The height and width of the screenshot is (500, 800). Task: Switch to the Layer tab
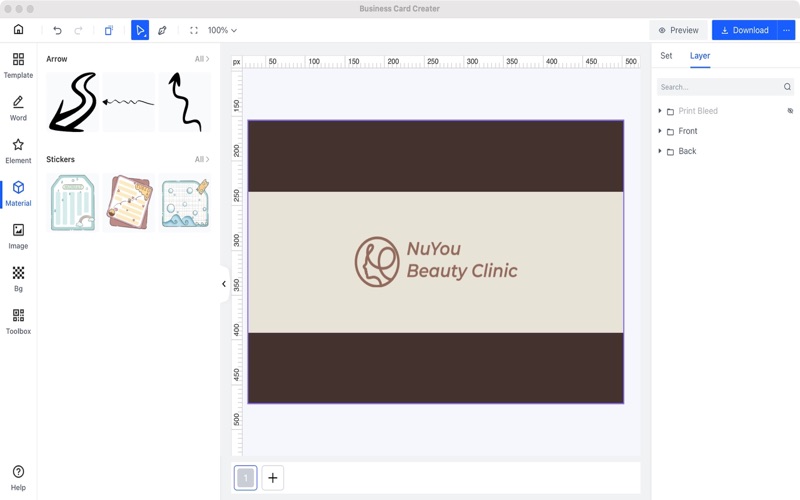700,56
